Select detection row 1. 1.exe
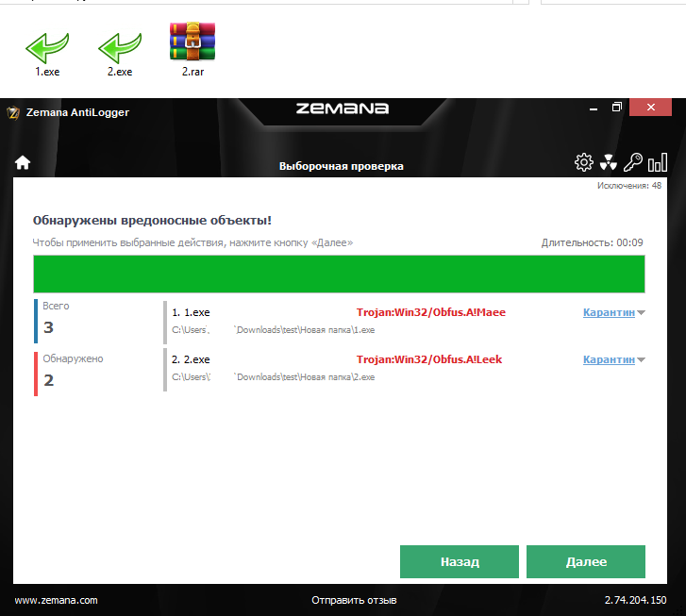This screenshot has height=616, width=686. point(404,322)
